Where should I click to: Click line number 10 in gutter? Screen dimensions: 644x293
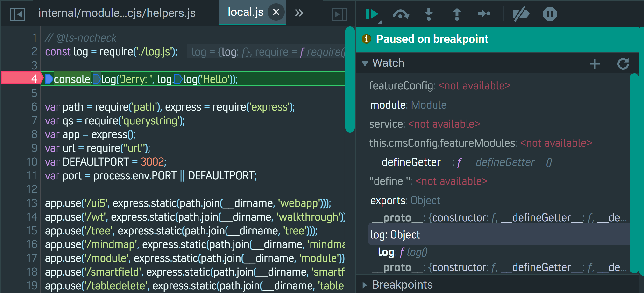32,162
